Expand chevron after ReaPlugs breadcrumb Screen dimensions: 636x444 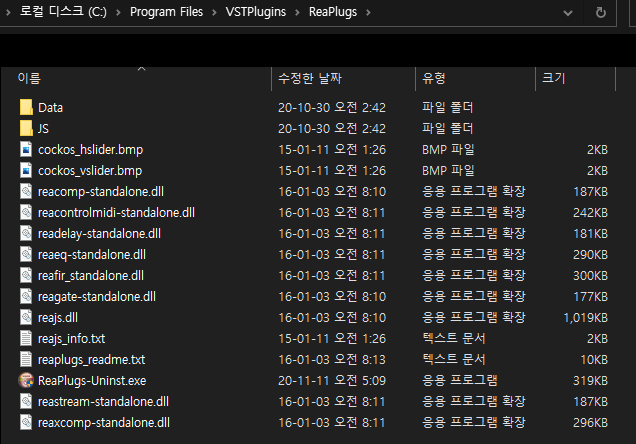pos(368,13)
